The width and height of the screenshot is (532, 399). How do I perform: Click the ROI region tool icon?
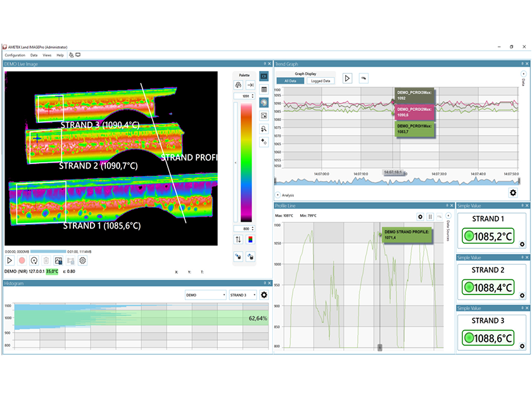(x=263, y=116)
